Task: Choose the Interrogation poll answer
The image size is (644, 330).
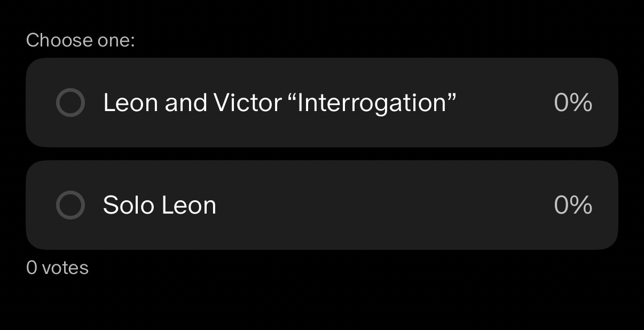Action: [321, 103]
